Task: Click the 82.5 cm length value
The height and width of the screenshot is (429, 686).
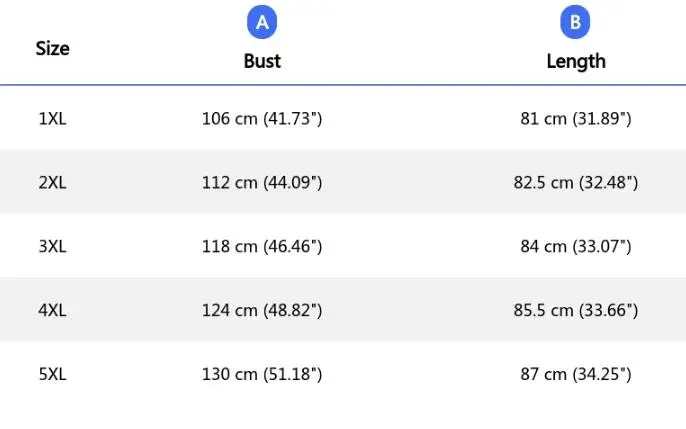Action: pyautogui.click(x=575, y=183)
